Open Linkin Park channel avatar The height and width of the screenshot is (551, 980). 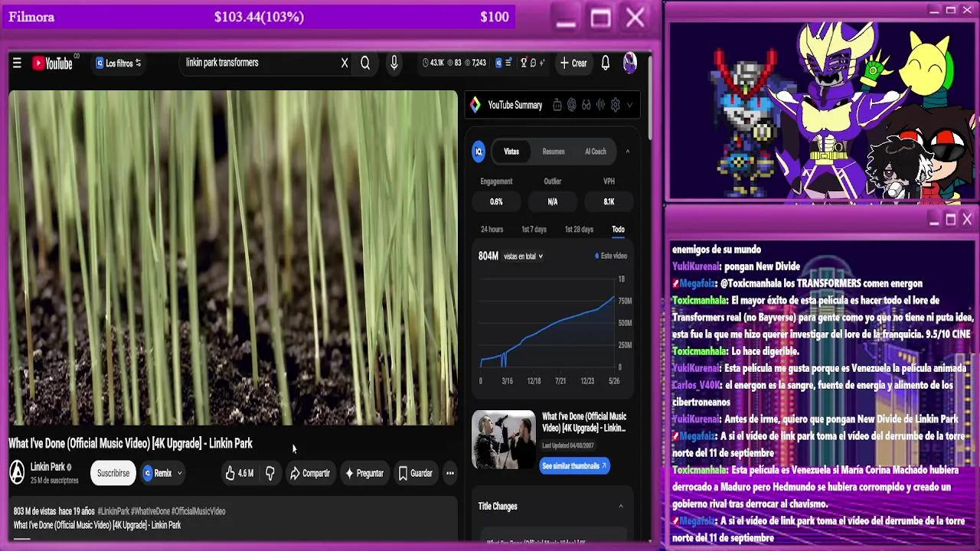[x=17, y=473]
